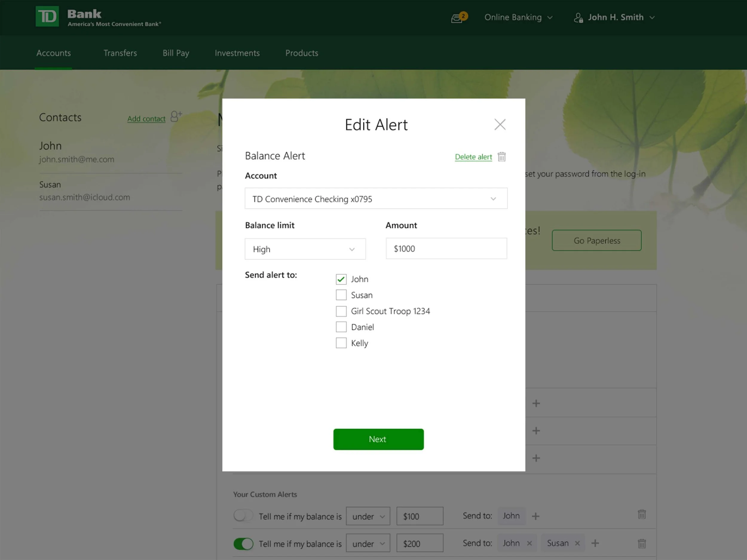The height and width of the screenshot is (560, 747).
Task: Open the Products tab
Action: coord(301,53)
